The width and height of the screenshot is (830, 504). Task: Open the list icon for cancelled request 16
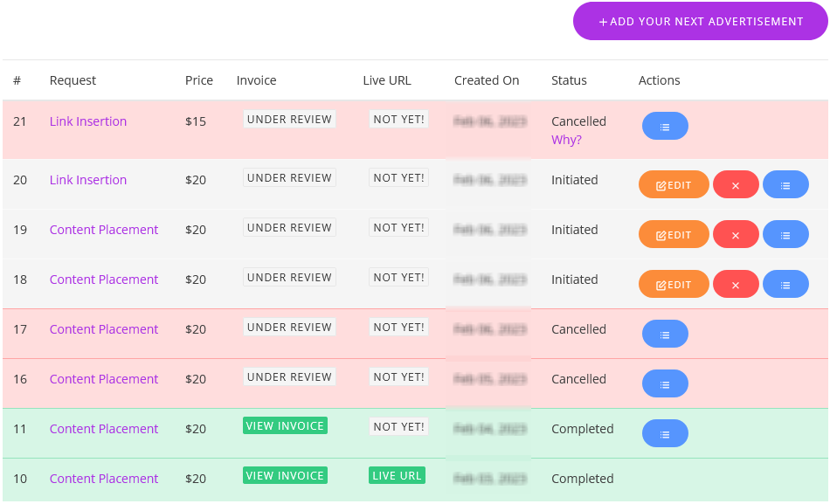(665, 383)
